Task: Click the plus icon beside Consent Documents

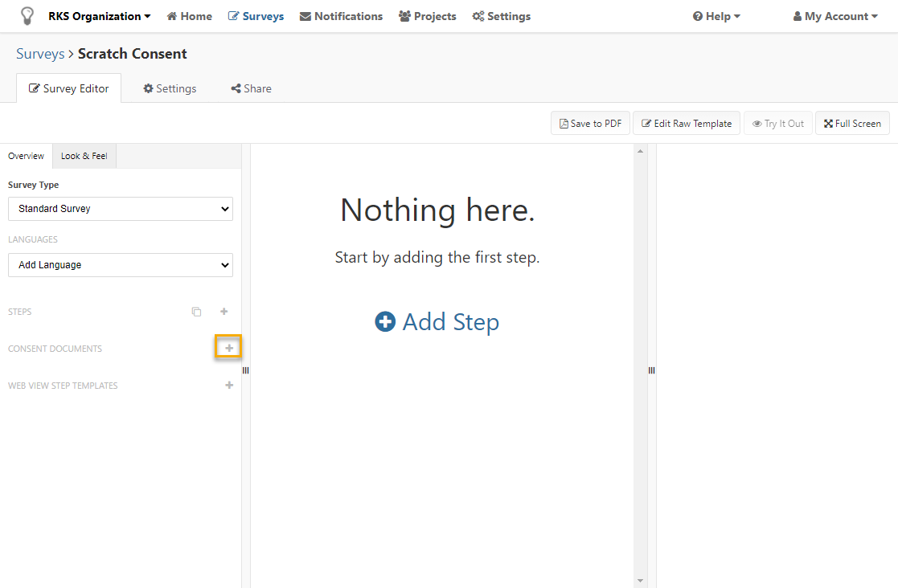Action: point(229,348)
